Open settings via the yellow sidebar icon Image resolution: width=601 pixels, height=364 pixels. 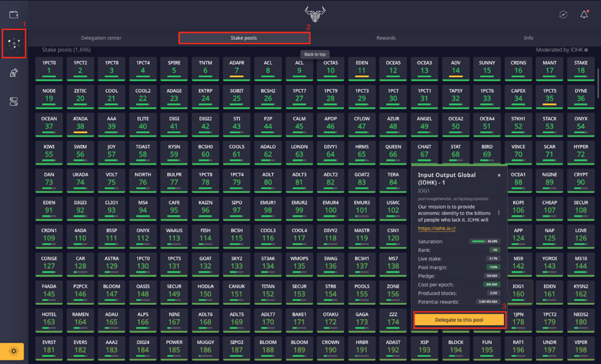click(12, 351)
